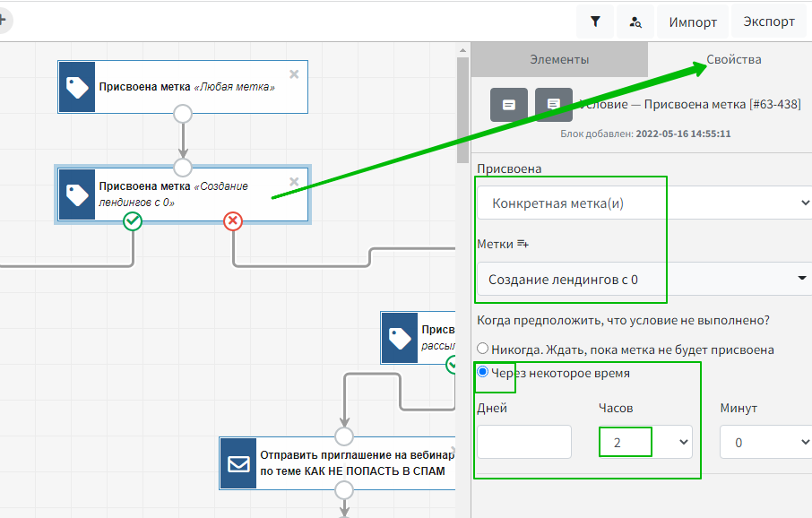Open the «Минут» minutes dropdown

pyautogui.click(x=764, y=442)
